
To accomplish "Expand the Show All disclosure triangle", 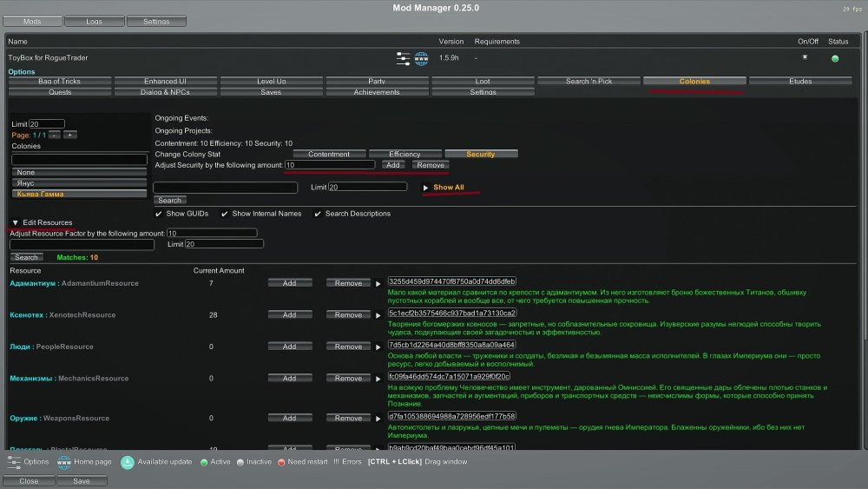I will click(x=425, y=188).
